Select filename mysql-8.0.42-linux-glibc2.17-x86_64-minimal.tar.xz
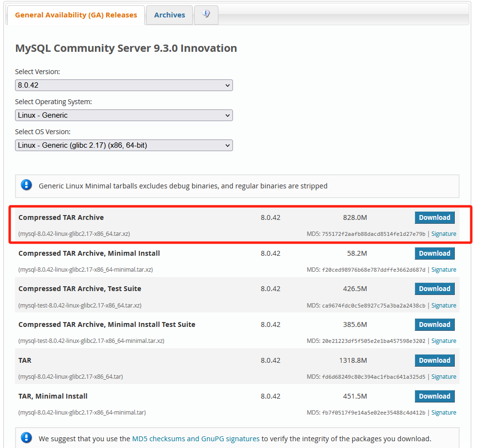This screenshot has height=448, width=494. click(86, 270)
